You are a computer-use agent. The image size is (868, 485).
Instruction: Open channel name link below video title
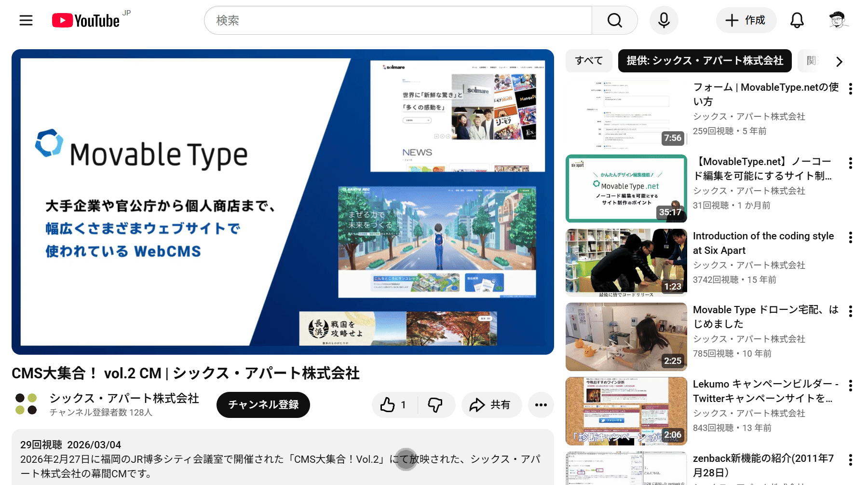pos(124,398)
